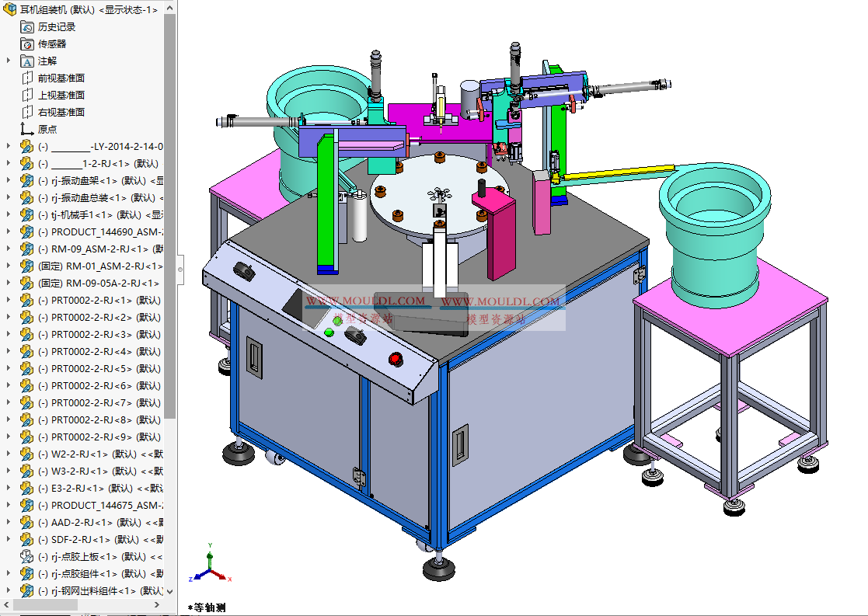Expand the 注解 tree node
This screenshot has height=616, width=868.
click(x=9, y=60)
